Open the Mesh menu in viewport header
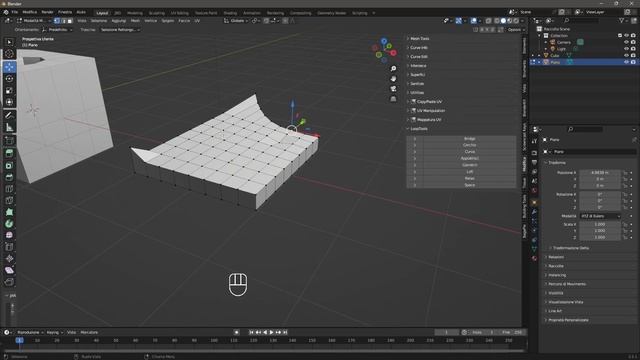The height and width of the screenshot is (360, 640). [135, 20]
